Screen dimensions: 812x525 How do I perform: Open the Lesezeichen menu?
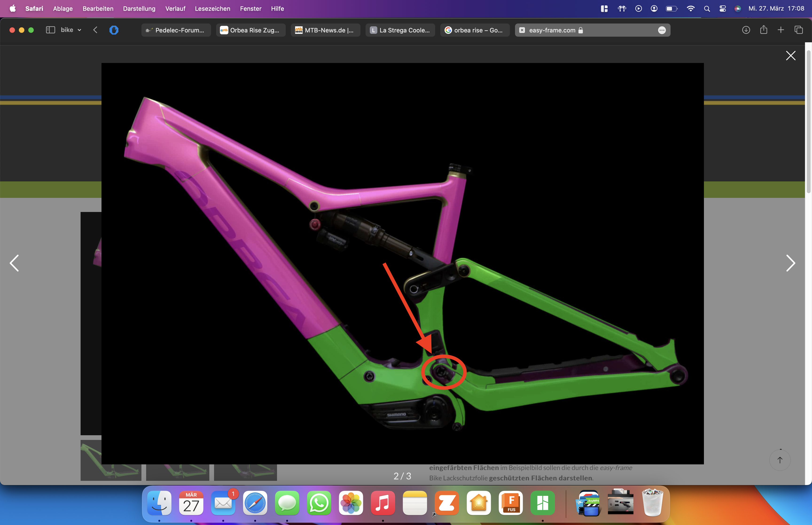tap(212, 8)
